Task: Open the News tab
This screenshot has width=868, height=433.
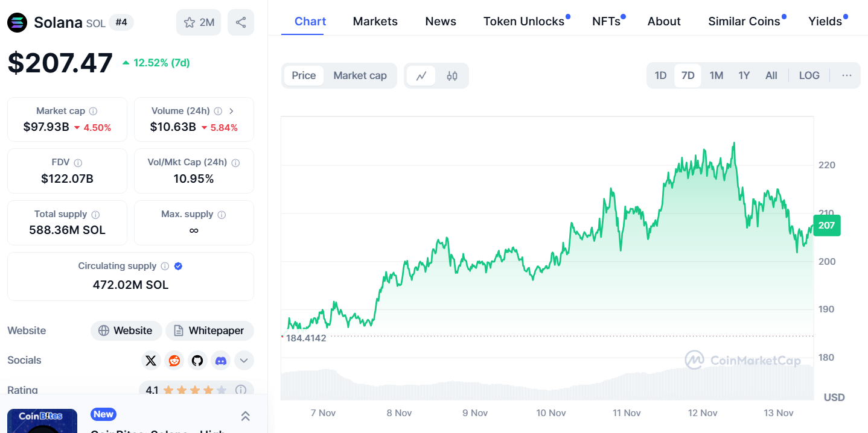Action: point(441,21)
